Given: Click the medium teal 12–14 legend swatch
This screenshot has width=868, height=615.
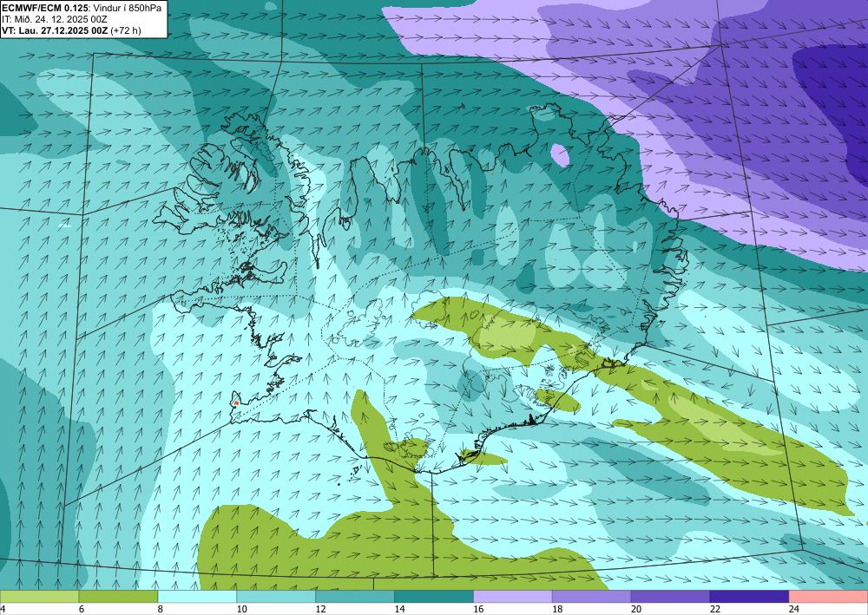Looking at the screenshot, I should coord(355,597).
